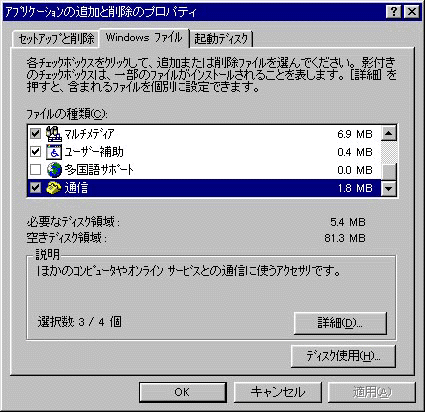This screenshot has width=425, height=412.
Task: Click the 多国語サポート globe icon
Action: 54,170
